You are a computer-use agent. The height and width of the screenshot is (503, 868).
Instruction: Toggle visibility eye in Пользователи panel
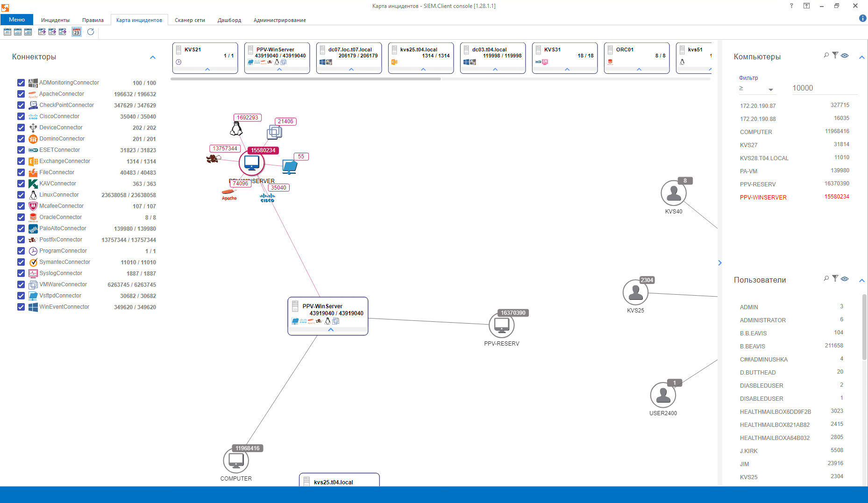click(845, 278)
